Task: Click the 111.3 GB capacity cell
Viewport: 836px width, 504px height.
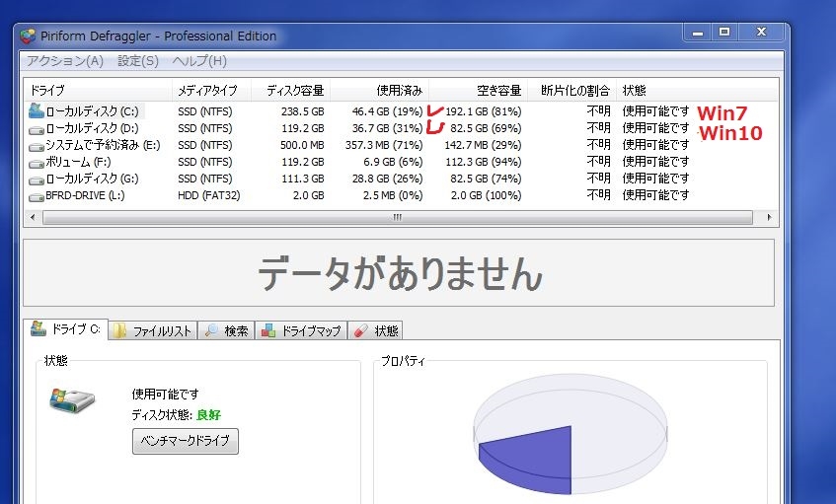Action: point(302,179)
